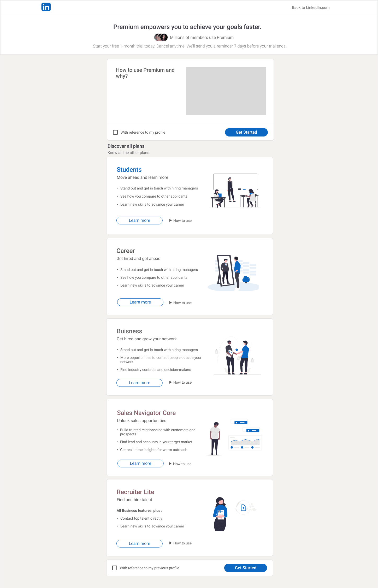Screen dimensions: 378x588
Task: Click the LinkedIn logo icon
Action: [x=46, y=7]
